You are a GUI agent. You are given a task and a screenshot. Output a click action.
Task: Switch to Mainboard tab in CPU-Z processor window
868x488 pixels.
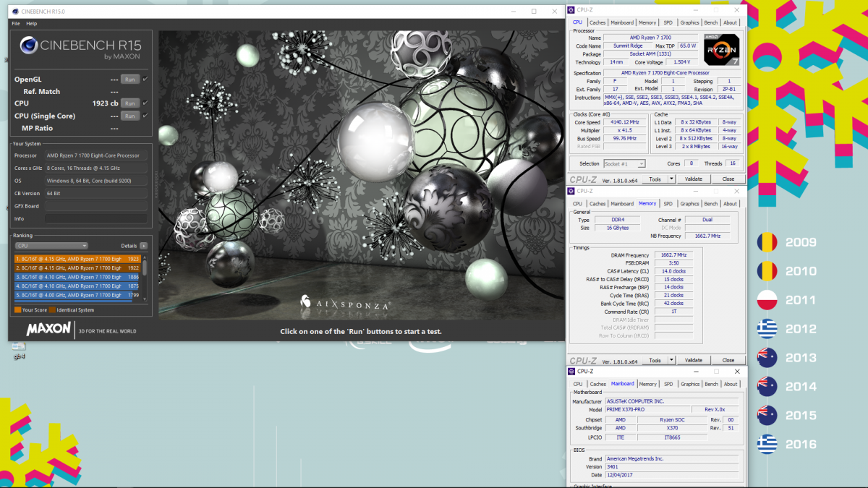622,22
